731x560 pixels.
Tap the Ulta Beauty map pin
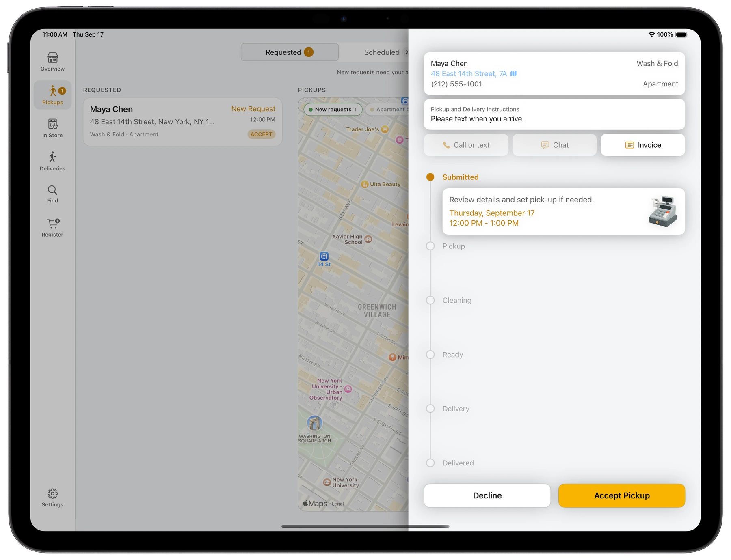[365, 184]
